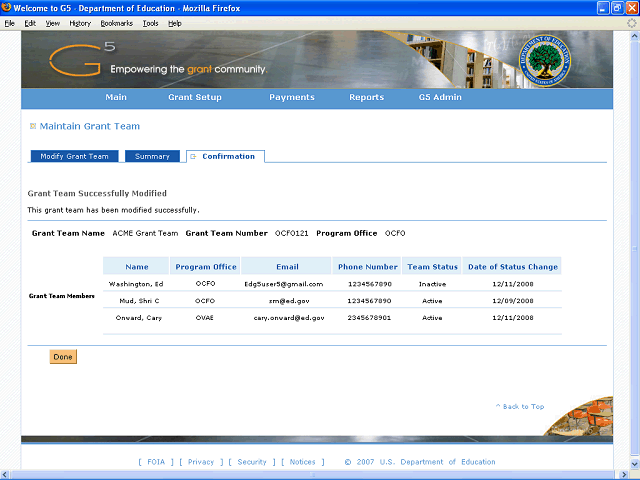This screenshot has width=640, height=480.
Task: Open the Bookmarks menu
Action: pyautogui.click(x=117, y=23)
